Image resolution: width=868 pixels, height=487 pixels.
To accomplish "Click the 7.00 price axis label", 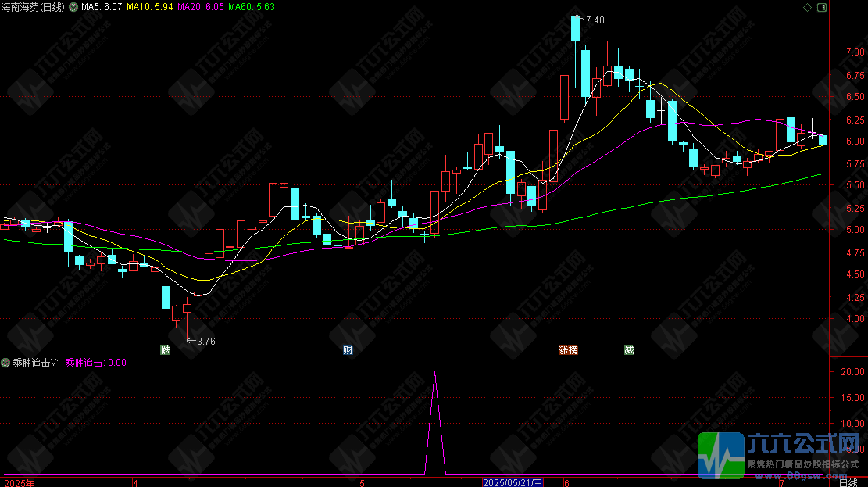I will pos(855,52).
